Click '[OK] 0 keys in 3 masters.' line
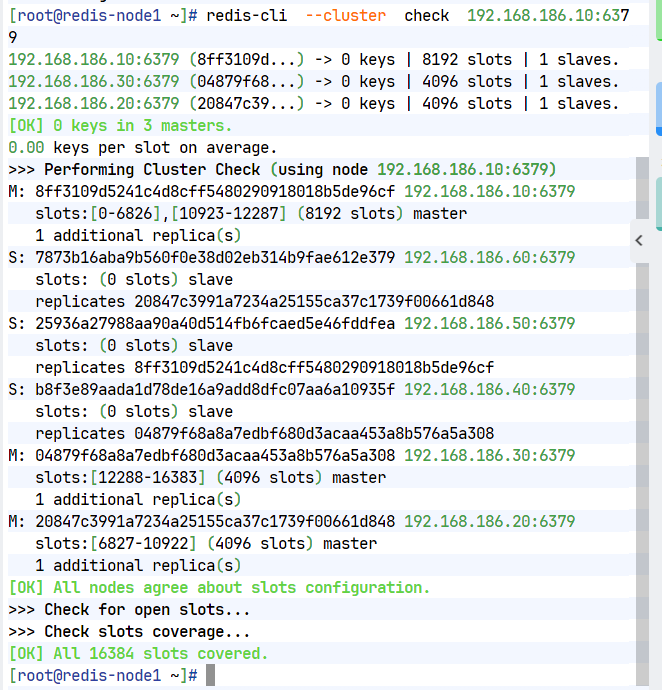 tap(120, 126)
